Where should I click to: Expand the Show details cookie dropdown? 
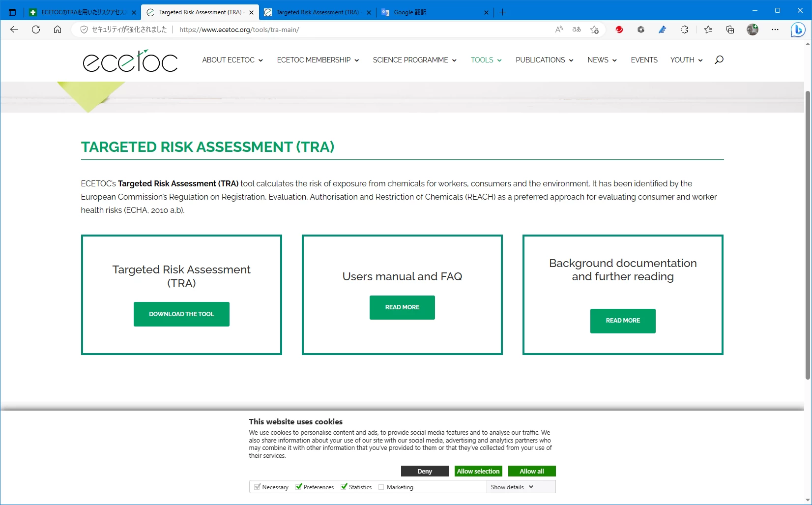(x=512, y=487)
